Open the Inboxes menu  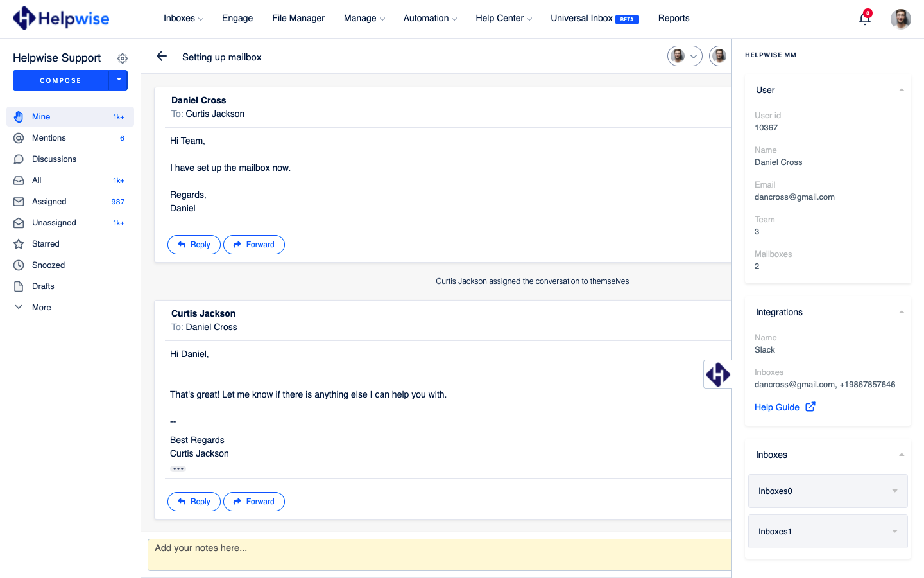pyautogui.click(x=183, y=18)
